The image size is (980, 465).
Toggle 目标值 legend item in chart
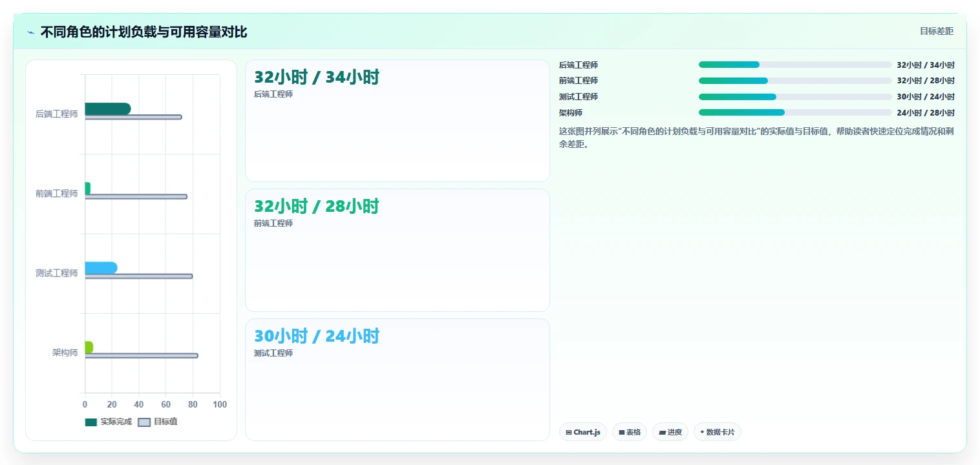pyautogui.click(x=158, y=422)
